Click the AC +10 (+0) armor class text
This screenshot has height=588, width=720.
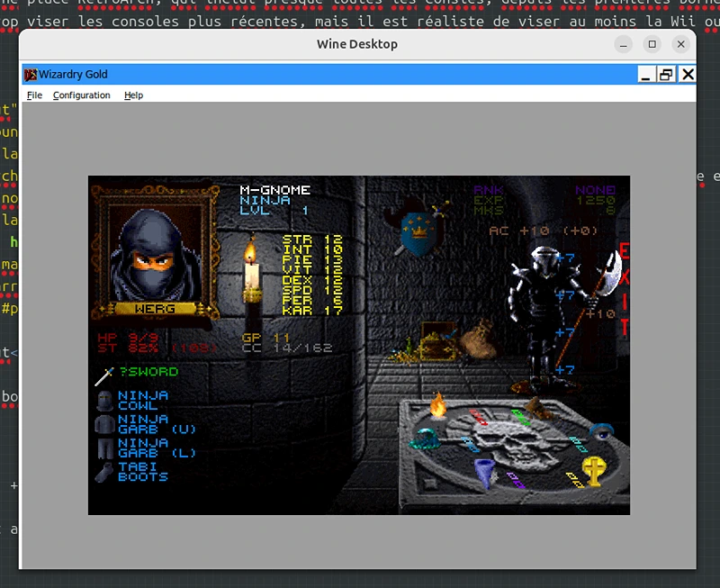click(x=544, y=231)
